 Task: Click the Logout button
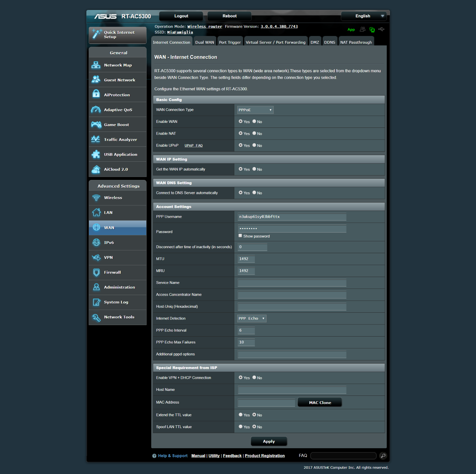[x=181, y=16]
